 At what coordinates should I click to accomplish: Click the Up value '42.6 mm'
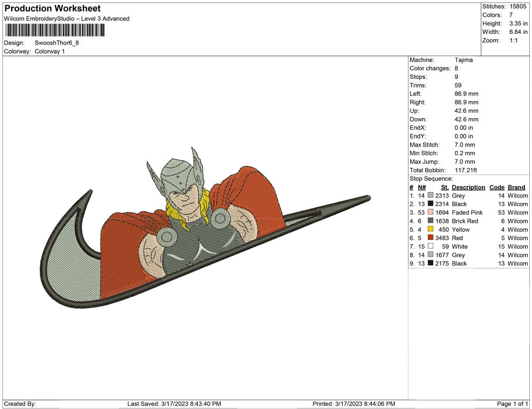tap(466, 111)
